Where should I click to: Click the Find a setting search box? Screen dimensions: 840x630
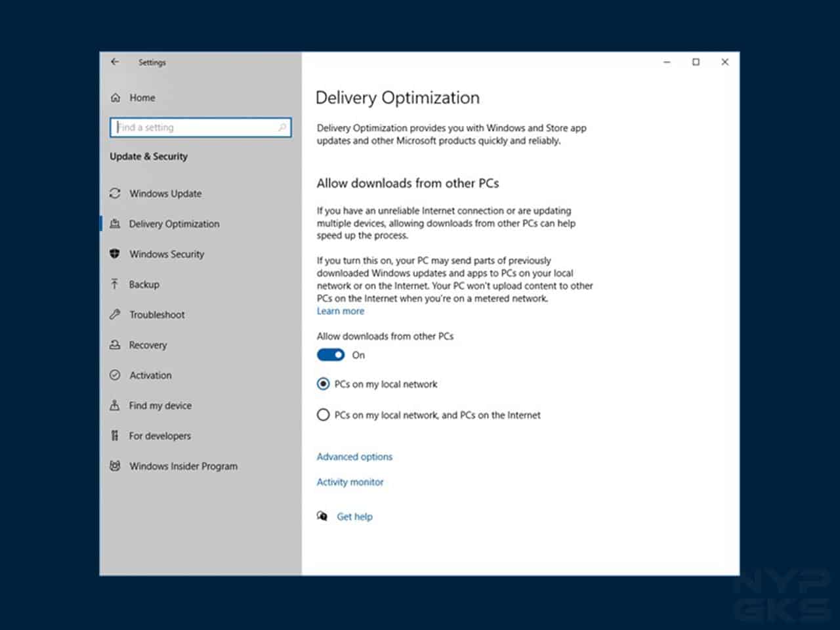click(x=201, y=127)
